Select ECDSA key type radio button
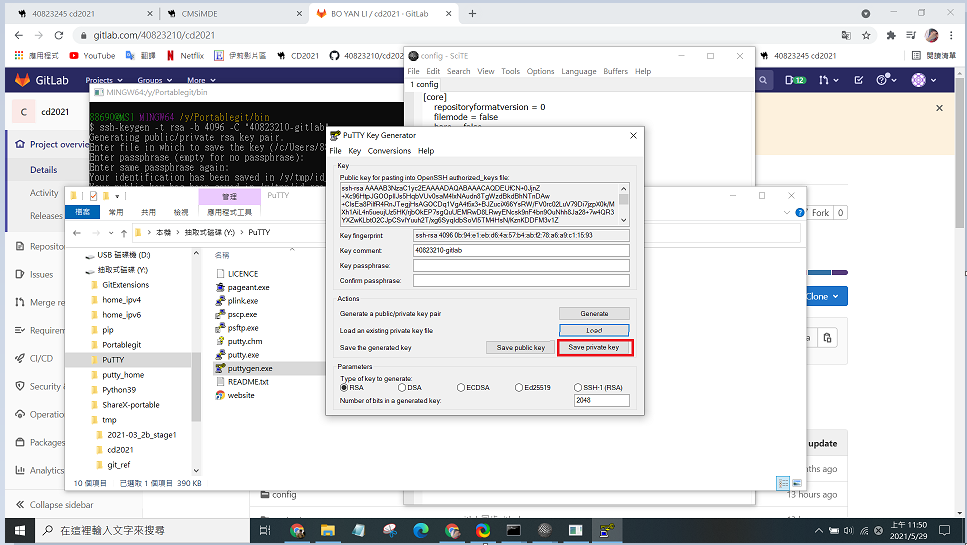This screenshot has width=967, height=545. [461, 388]
